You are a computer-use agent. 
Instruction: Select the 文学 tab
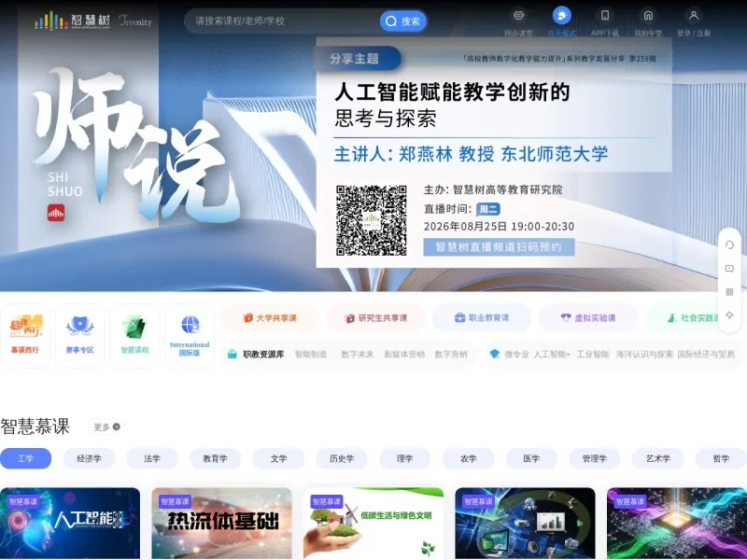[x=278, y=458]
